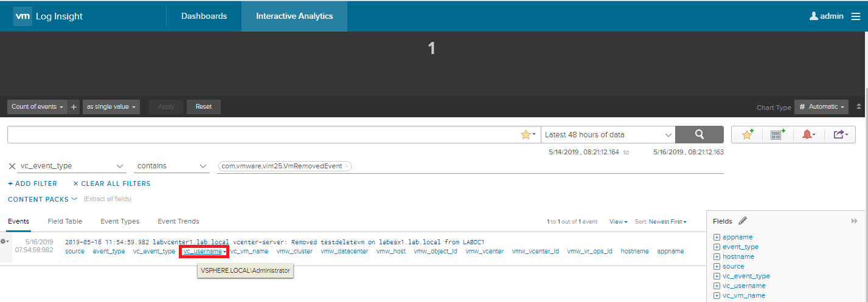The height and width of the screenshot is (302, 868).
Task: Open the Count of events dropdown
Action: pyautogui.click(x=38, y=107)
